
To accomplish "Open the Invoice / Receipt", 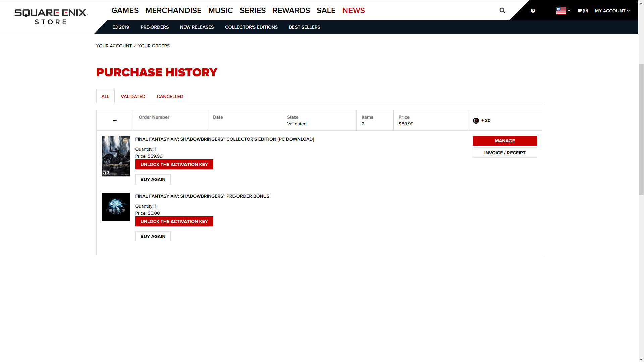I will [x=505, y=153].
